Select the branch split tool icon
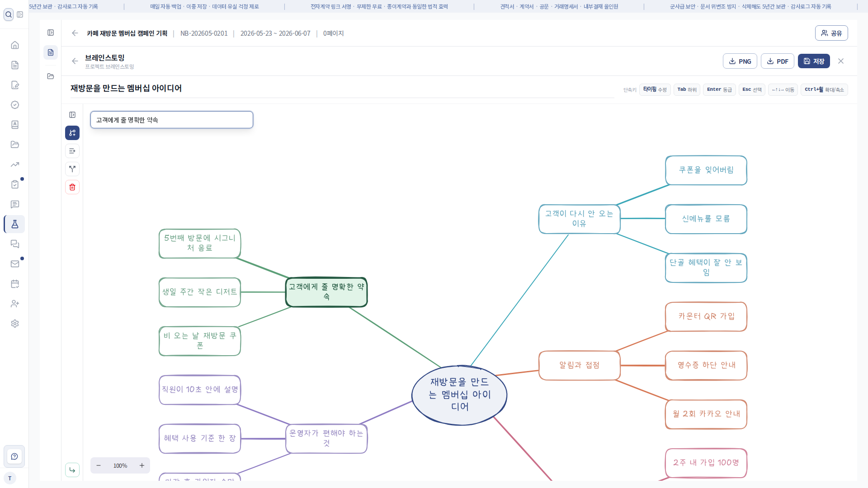The width and height of the screenshot is (868, 488). 72,169
